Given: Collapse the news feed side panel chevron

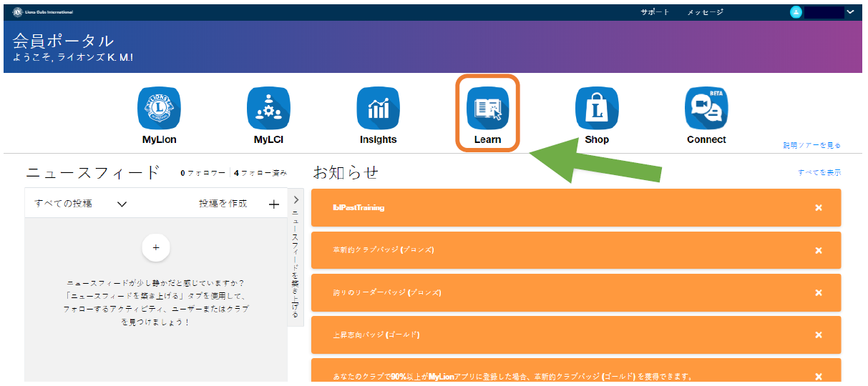Looking at the screenshot, I should (296, 200).
